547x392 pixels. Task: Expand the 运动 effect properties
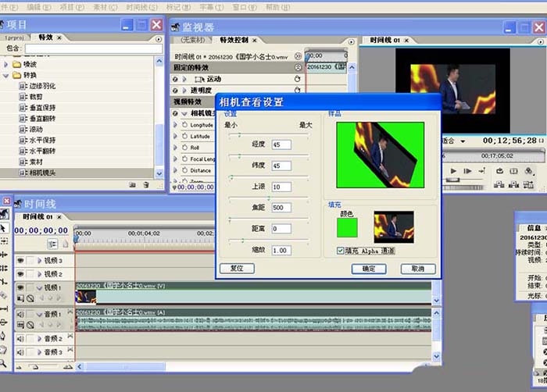pos(185,79)
